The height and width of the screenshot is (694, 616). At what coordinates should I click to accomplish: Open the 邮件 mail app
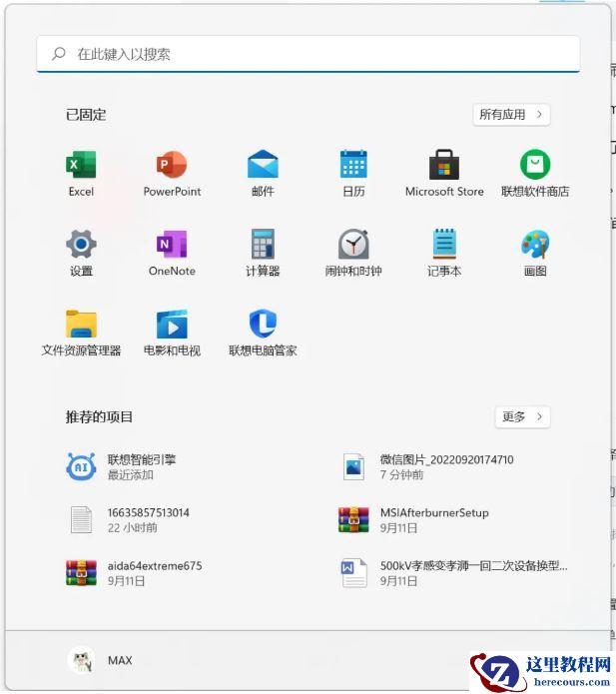point(263,174)
